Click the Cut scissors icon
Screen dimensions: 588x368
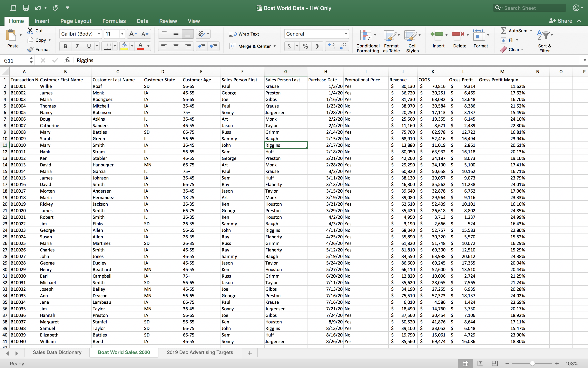(30, 31)
